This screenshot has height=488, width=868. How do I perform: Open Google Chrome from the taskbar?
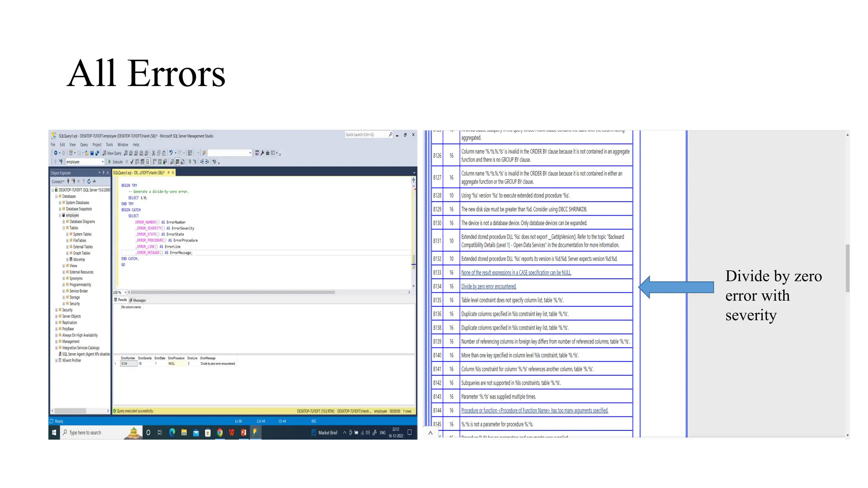pyautogui.click(x=220, y=433)
